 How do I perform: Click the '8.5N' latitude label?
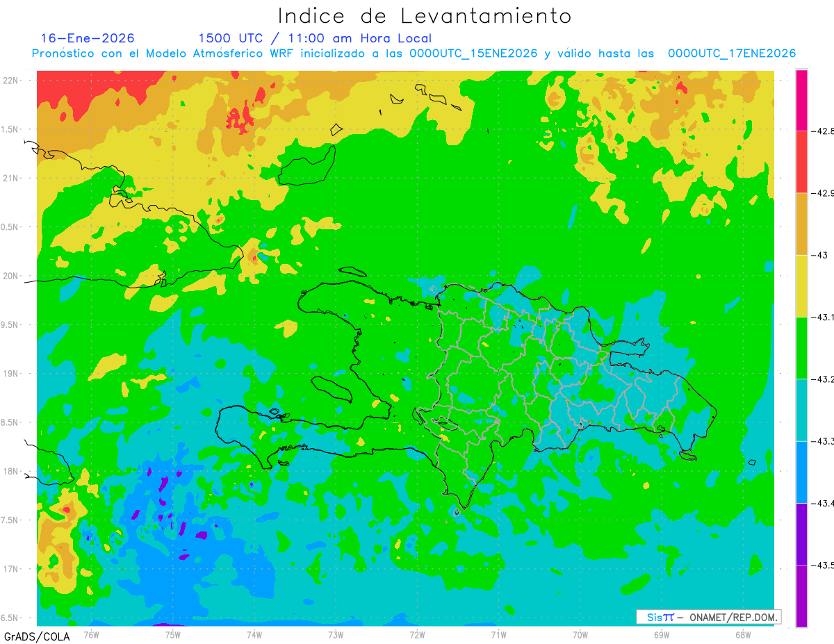10,422
